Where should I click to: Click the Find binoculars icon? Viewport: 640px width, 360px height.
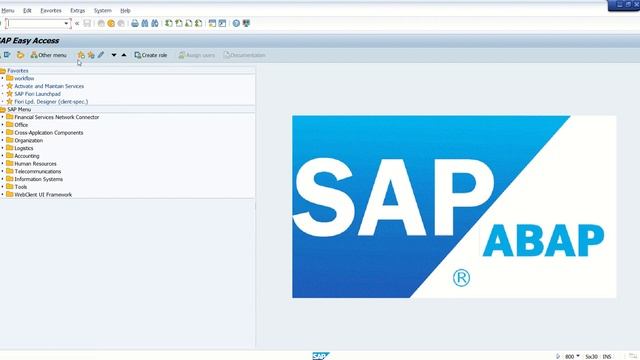point(145,24)
